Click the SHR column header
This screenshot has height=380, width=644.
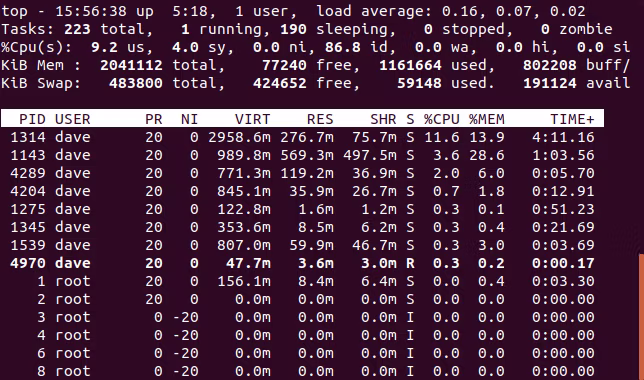tap(383, 119)
